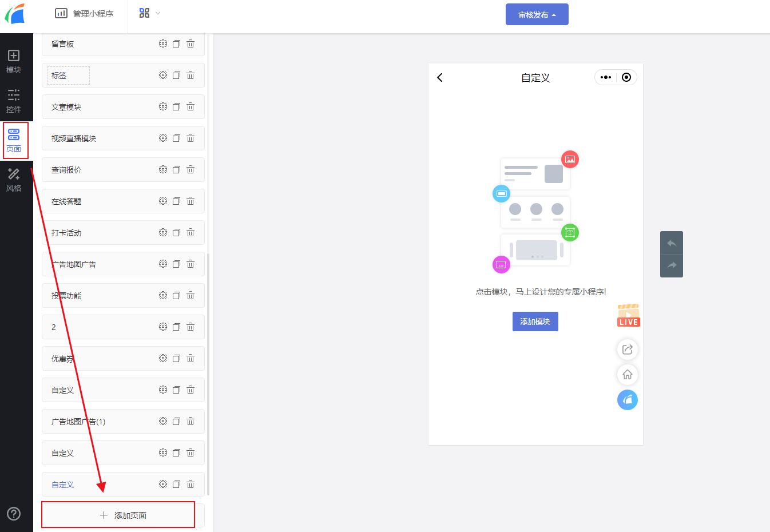Viewport: 770px width, 532px height.
Task: Expand the grid apps dropdown
Action: click(x=150, y=13)
